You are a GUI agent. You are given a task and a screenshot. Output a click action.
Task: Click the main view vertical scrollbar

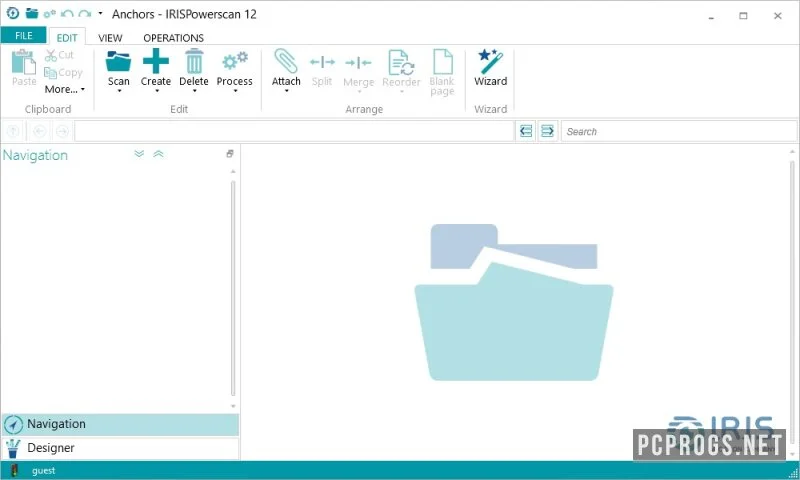point(792,301)
